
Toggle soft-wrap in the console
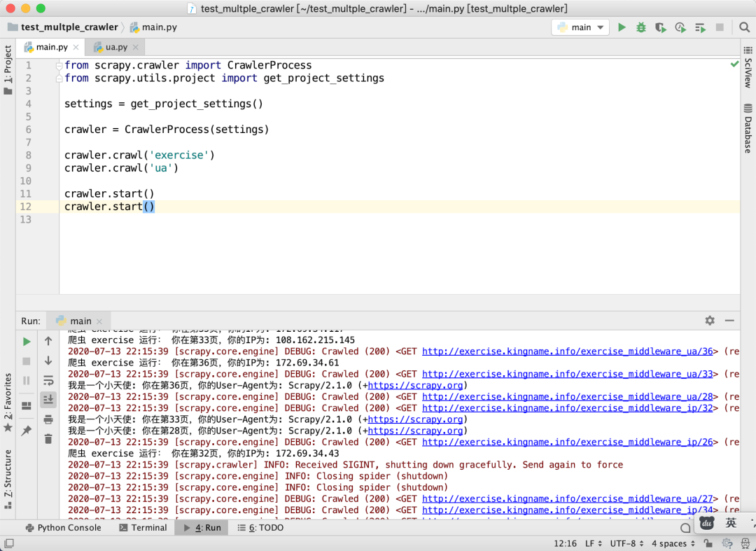tap(48, 380)
